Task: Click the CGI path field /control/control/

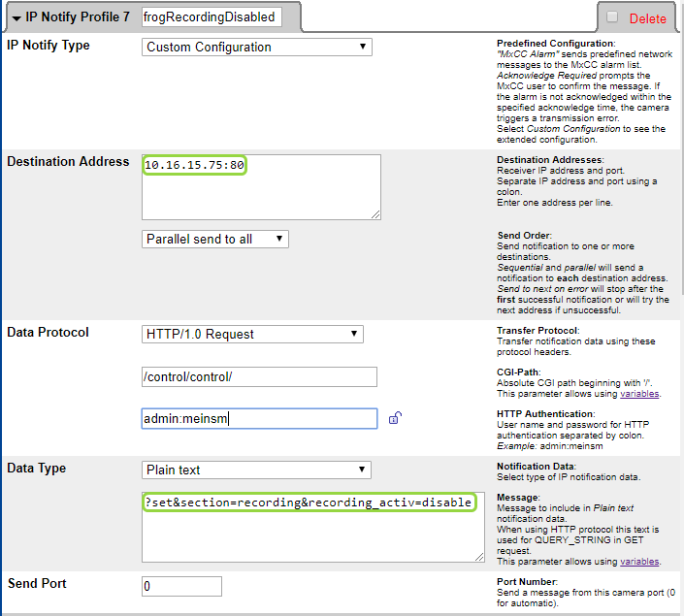Action: (x=260, y=376)
